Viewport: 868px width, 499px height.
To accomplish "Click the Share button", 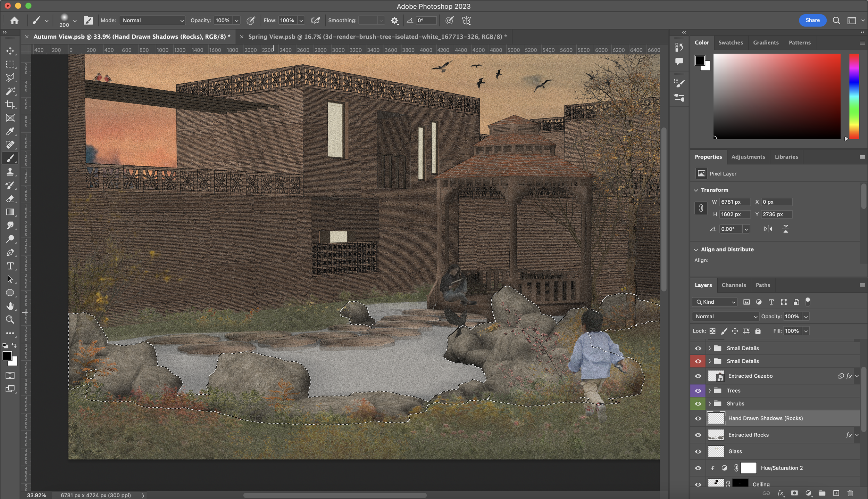I will point(812,21).
